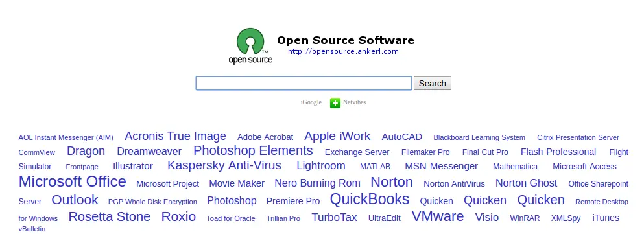Viewport: 644px width, 234px height.
Task: Click the Norton AntiVirus tag
Action: click(454, 184)
